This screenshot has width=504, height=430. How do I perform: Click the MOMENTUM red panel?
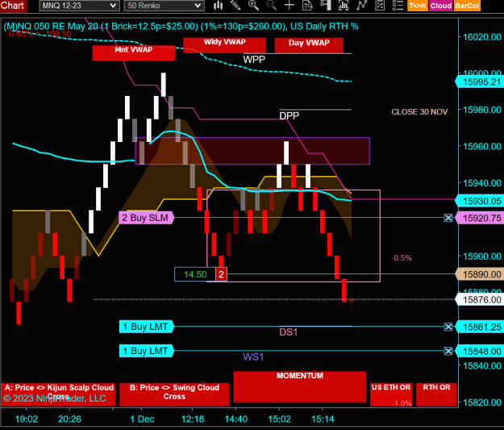299,386
